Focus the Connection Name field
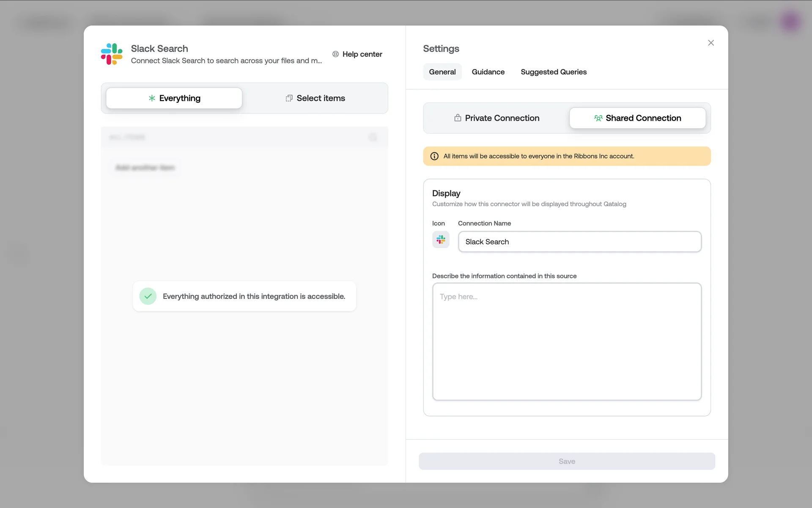The image size is (812, 508). click(x=579, y=242)
